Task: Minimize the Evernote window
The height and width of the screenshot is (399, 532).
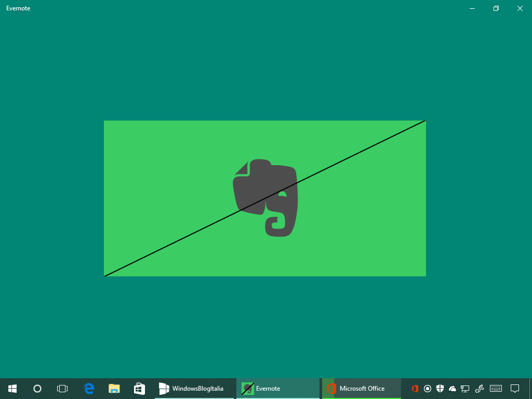Action: pos(472,8)
